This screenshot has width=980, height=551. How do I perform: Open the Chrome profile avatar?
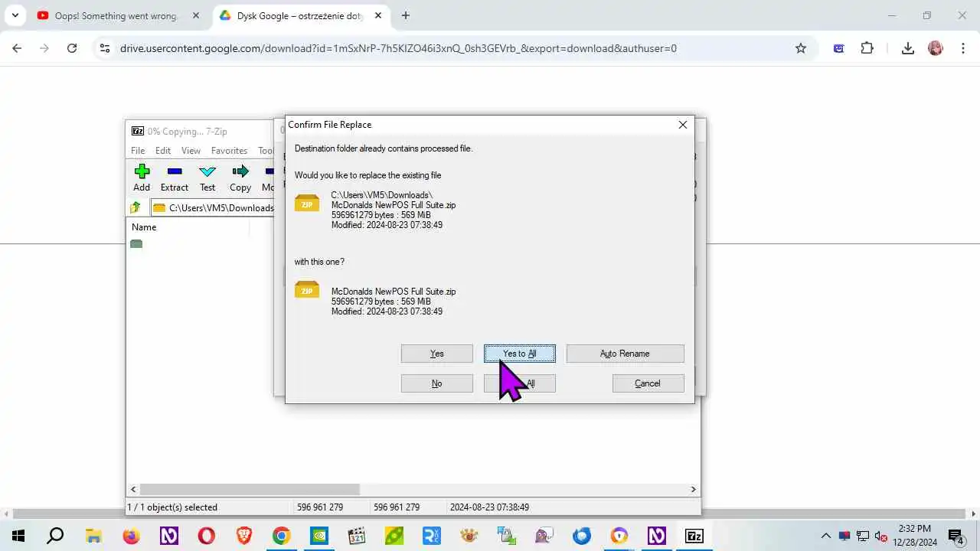pos(936,48)
